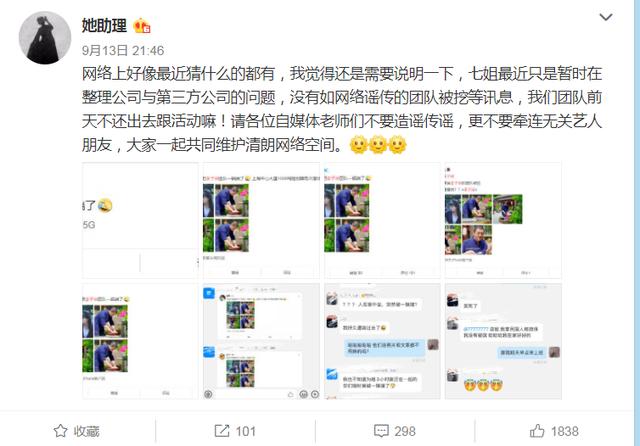Click the 1838 like count

coord(564,431)
